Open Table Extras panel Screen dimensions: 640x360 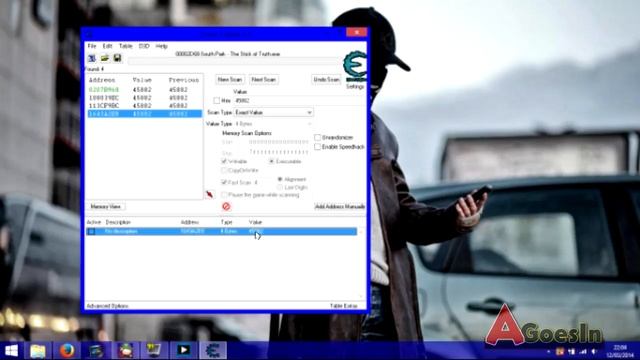[344, 306]
